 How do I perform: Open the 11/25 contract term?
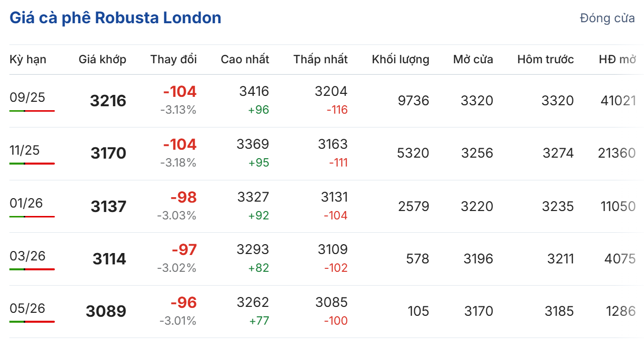(x=25, y=150)
